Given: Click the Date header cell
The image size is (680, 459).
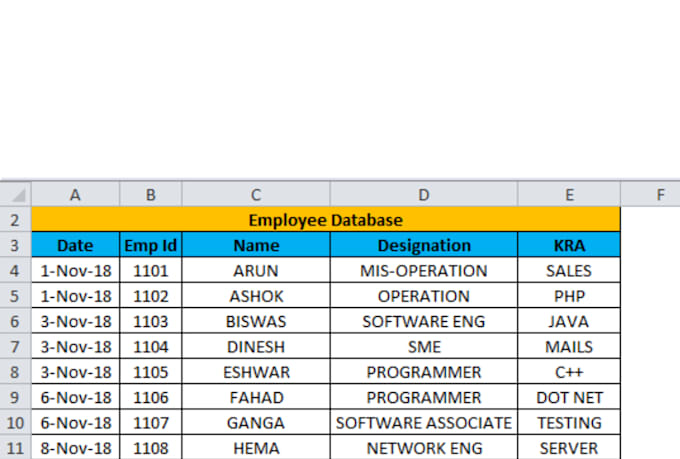Looking at the screenshot, I should (x=75, y=245).
